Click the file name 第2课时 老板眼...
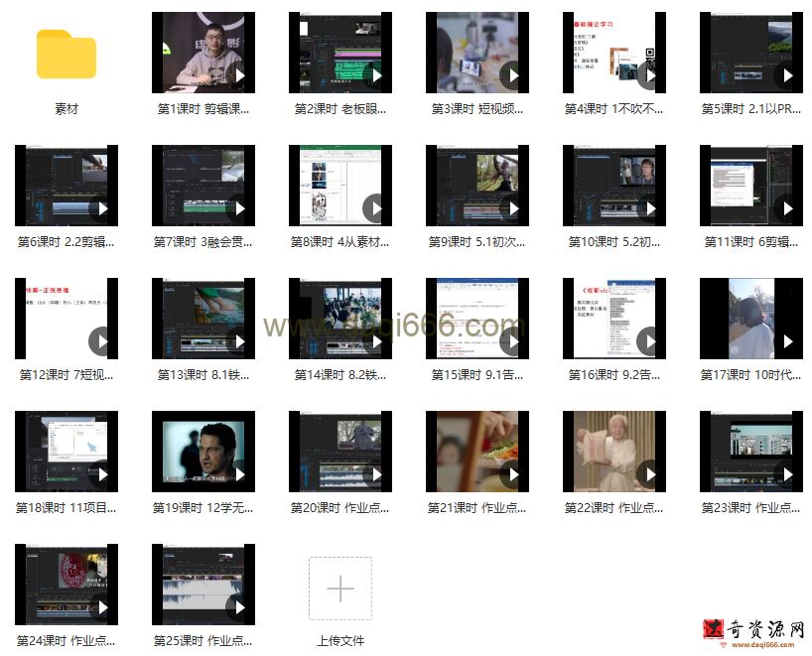Screen dimensions: 812x656 [340, 109]
